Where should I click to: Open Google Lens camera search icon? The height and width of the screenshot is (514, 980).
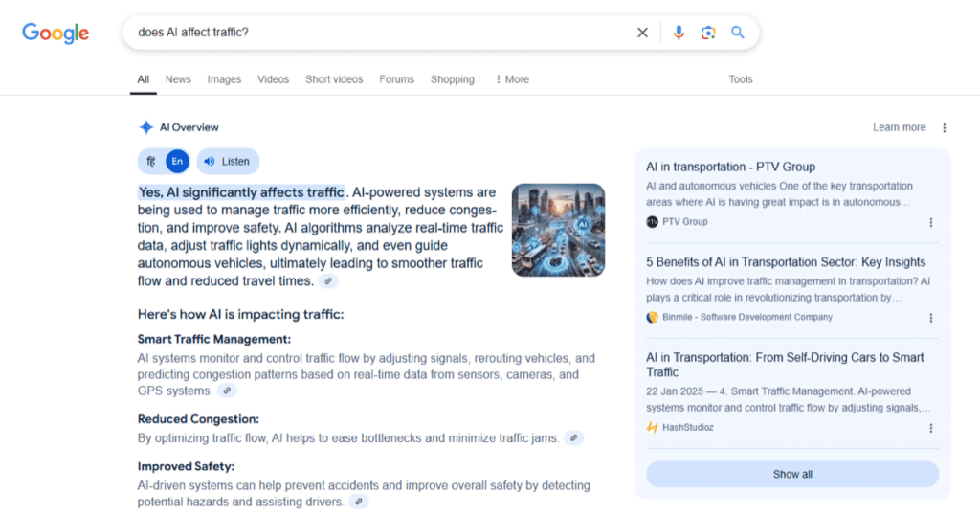708,33
